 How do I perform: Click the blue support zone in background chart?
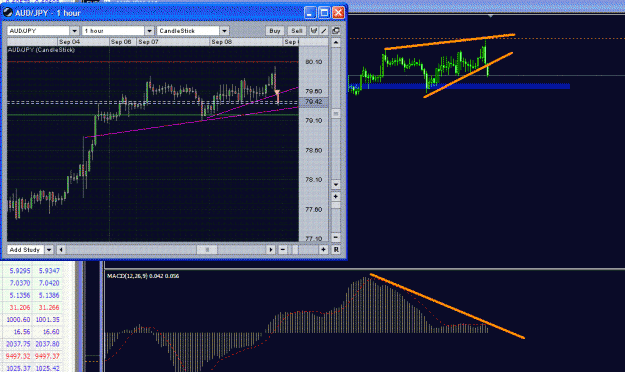click(x=458, y=86)
